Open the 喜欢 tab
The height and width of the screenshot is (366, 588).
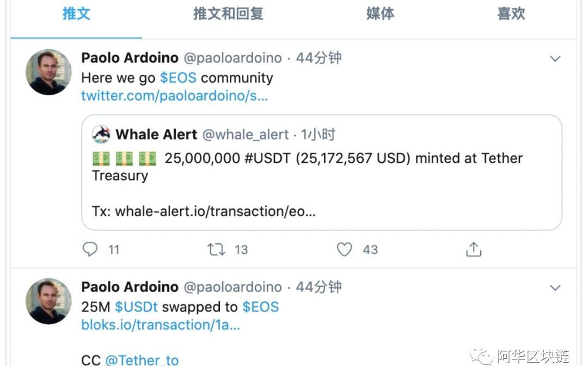(511, 14)
